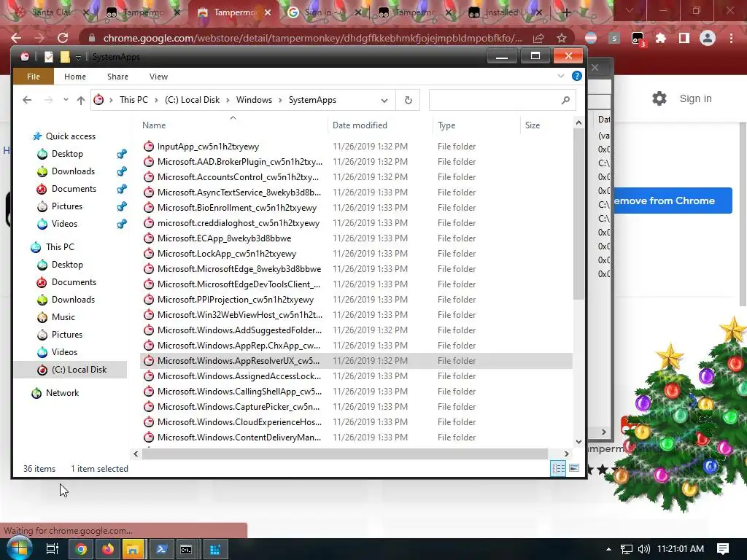Click New Folder icon in quick access toolbar
The height and width of the screenshot is (560, 747).
click(x=65, y=57)
